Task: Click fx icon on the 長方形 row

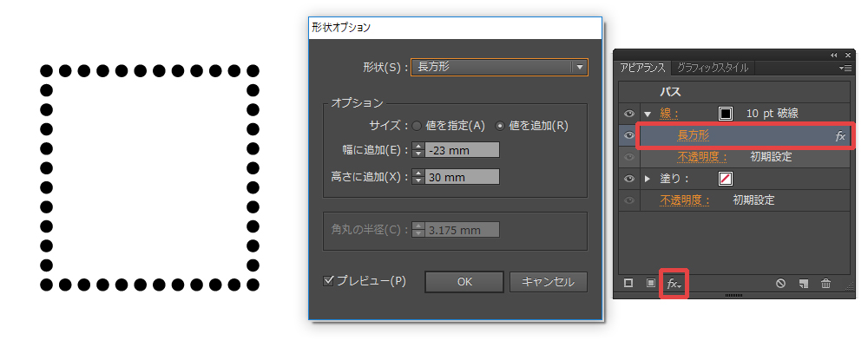Action: (x=839, y=136)
